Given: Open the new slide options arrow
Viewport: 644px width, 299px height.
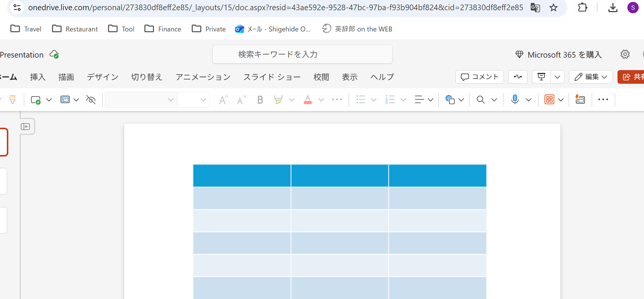Looking at the screenshot, I should 49,100.
